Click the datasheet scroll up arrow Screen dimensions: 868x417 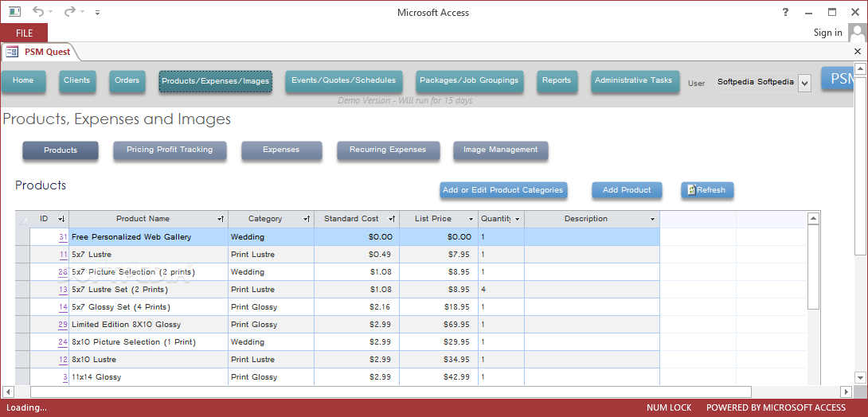pos(814,219)
